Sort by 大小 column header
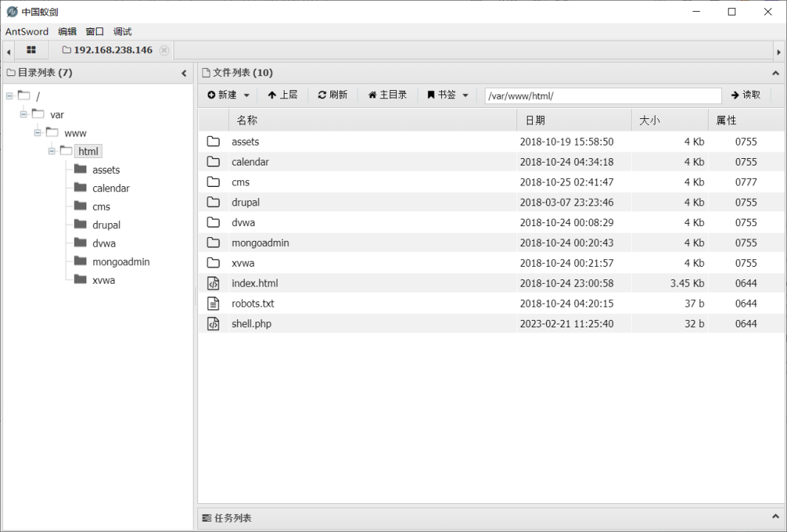Viewport: 787px width, 532px height. 670,120
